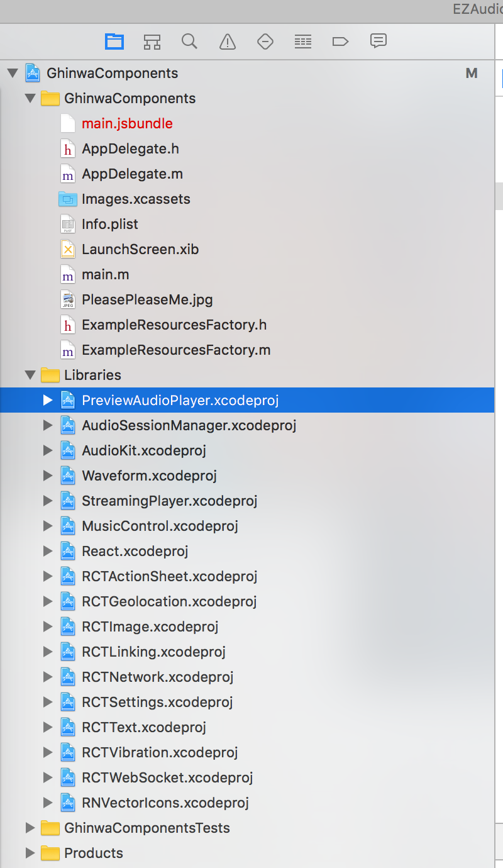Viewport: 503px width, 868px height.
Task: Select the LaunchScreen.xib file name
Action: 140,249
